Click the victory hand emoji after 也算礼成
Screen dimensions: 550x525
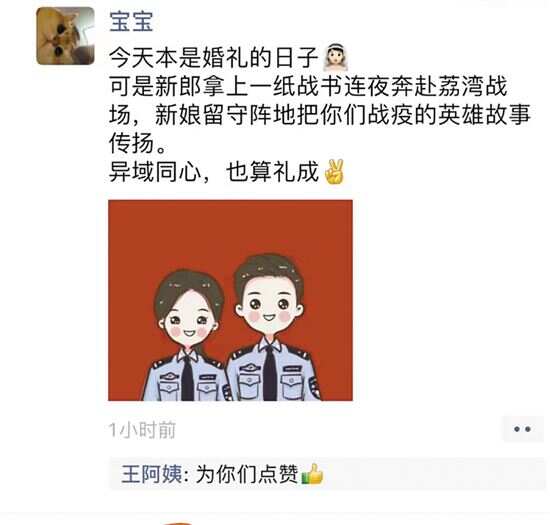(x=335, y=171)
